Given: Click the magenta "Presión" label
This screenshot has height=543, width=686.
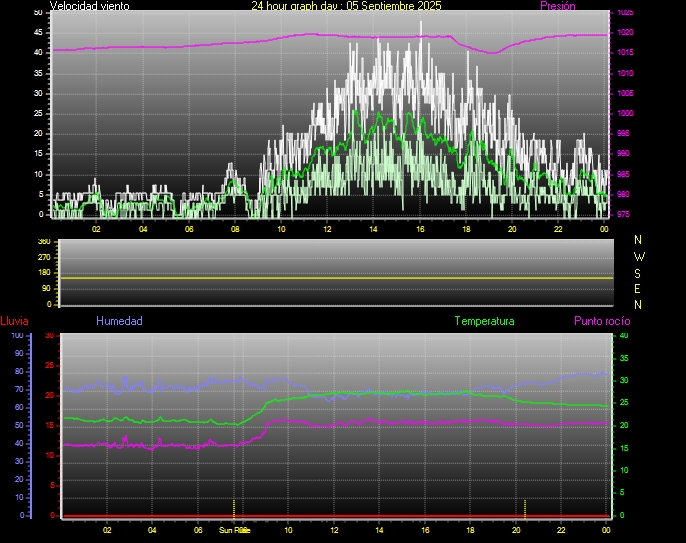Looking at the screenshot, I should click(x=557, y=6).
